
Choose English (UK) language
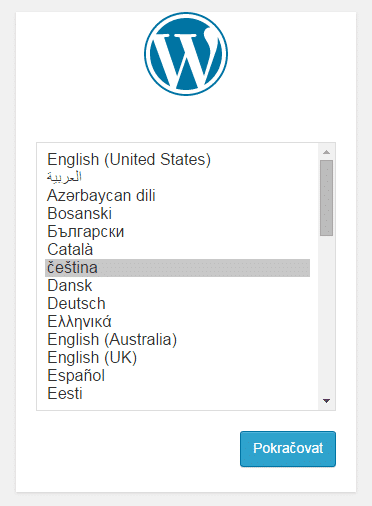tap(177, 358)
